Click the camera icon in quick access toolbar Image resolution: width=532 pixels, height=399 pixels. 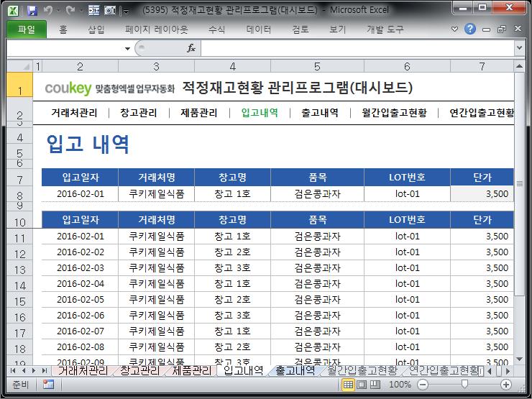click(x=110, y=11)
